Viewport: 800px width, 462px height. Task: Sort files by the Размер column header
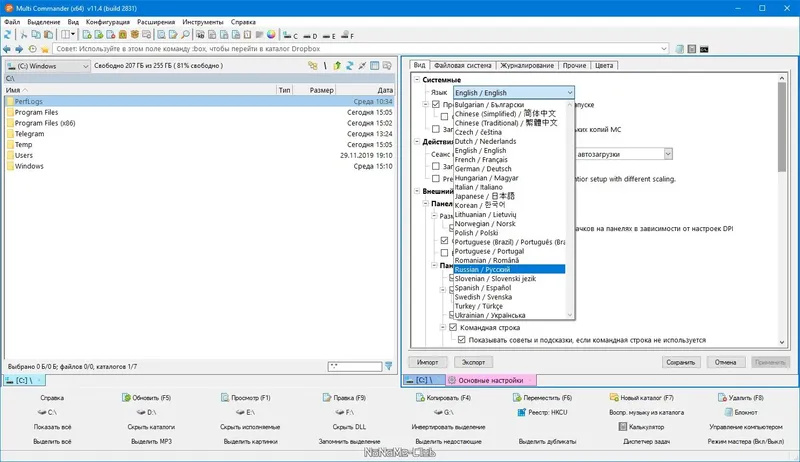tap(315, 90)
